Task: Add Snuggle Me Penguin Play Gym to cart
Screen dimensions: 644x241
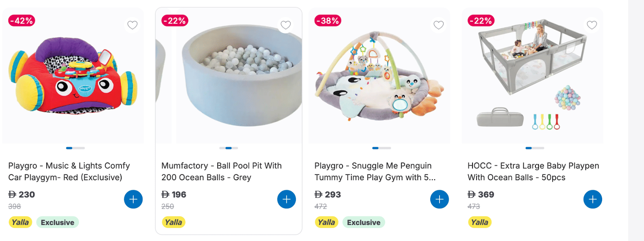Action: 440,199
